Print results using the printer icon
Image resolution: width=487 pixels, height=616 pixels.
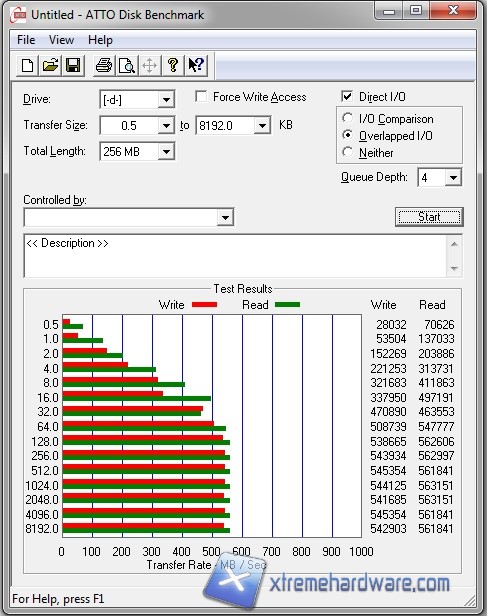click(104, 65)
